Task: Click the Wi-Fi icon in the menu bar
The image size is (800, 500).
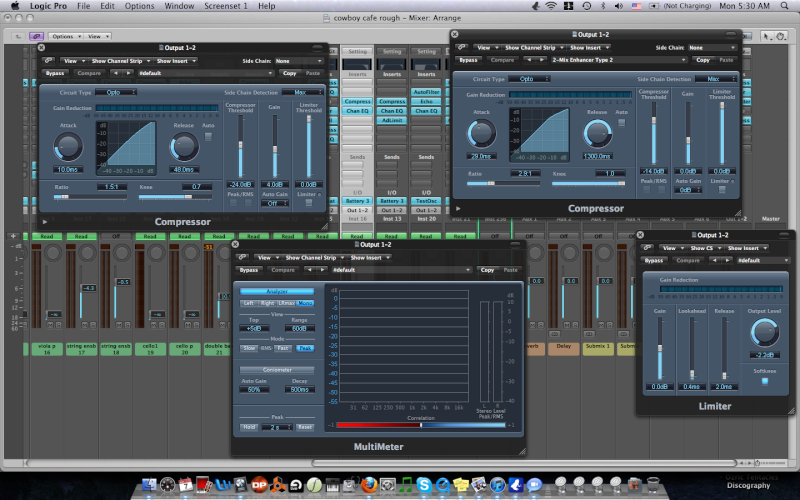Action: (x=551, y=6)
